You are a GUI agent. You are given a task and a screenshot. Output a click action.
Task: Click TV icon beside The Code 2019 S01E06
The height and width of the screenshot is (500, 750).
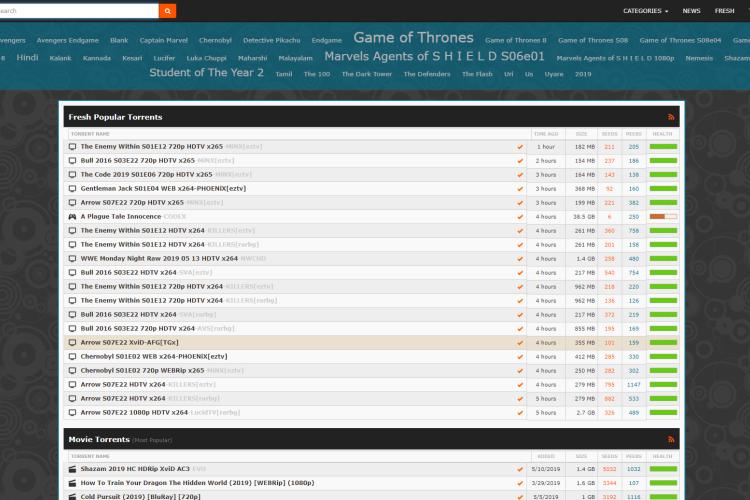point(72,175)
